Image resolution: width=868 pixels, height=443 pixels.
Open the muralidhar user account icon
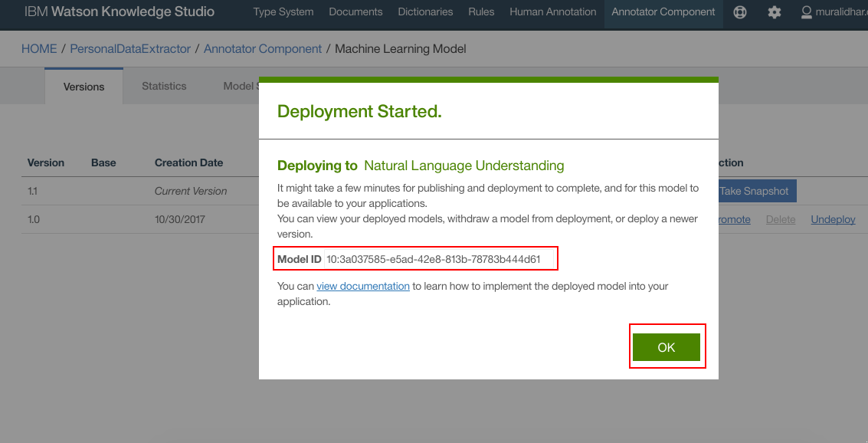click(807, 12)
